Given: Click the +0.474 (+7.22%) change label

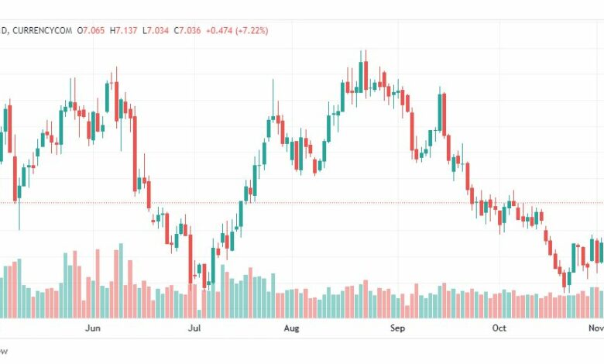Looking at the screenshot, I should coord(237,30).
